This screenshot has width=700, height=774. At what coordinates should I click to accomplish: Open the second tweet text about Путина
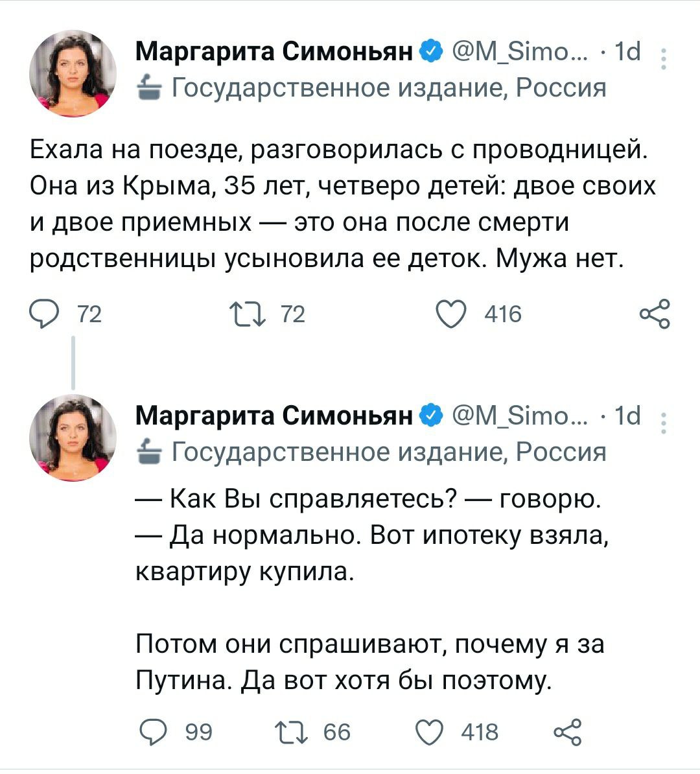pyautogui.click(x=369, y=661)
